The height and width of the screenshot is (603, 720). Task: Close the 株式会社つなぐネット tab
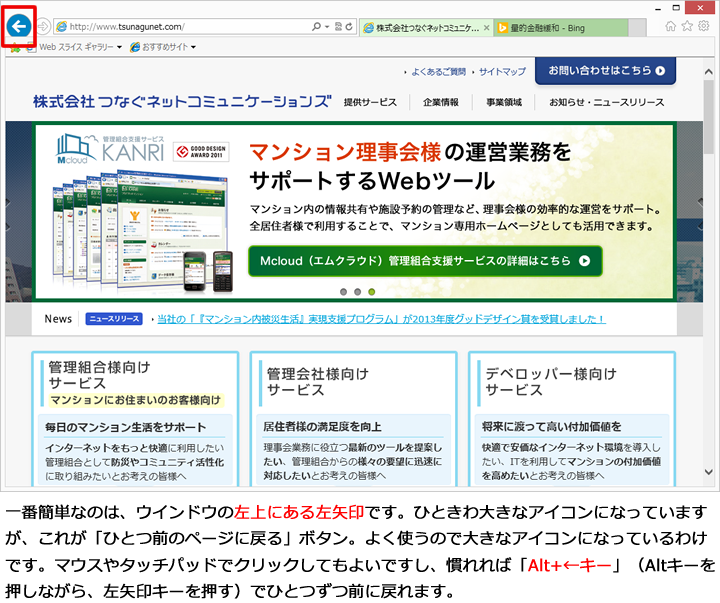(487, 28)
